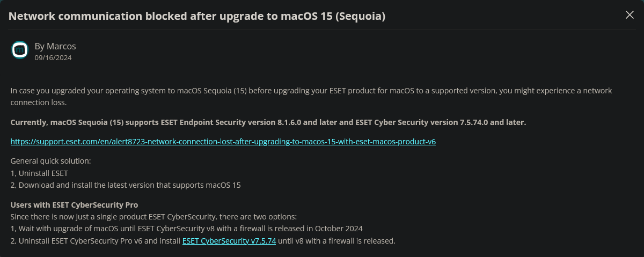The height and width of the screenshot is (257, 644).
Task: Click the line 'Since there is now just a single product'
Action: [x=153, y=217]
